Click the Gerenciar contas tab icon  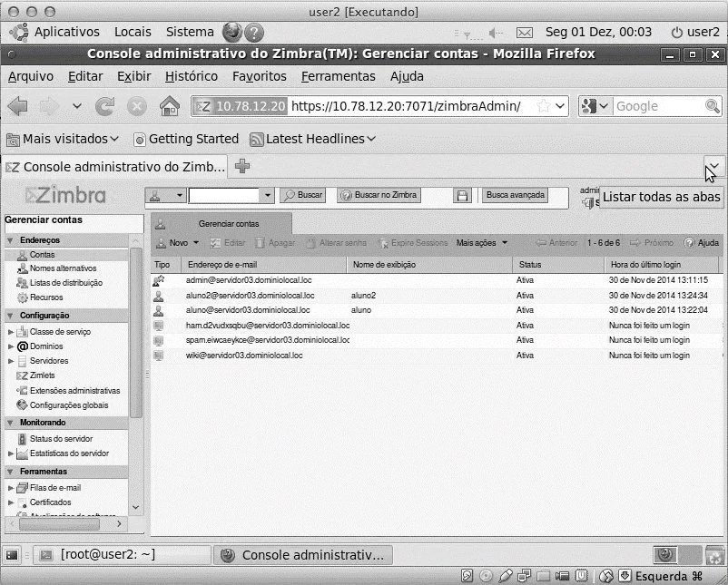point(161,224)
